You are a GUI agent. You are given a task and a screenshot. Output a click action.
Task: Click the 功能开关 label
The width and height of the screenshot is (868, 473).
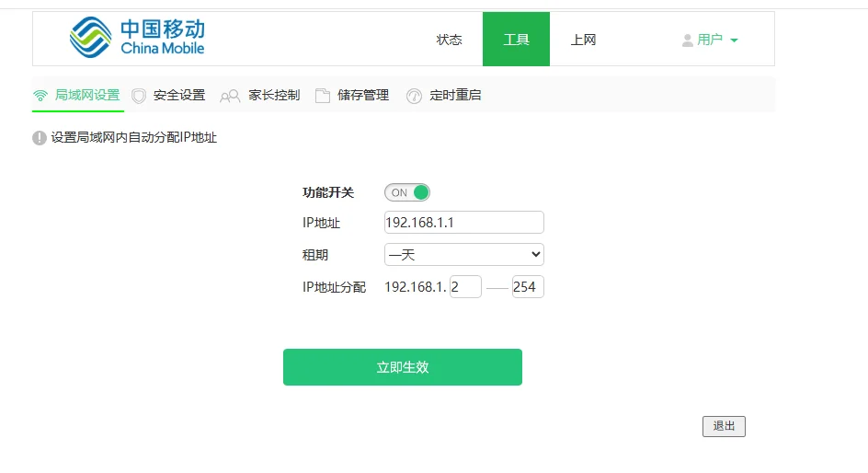coord(328,192)
